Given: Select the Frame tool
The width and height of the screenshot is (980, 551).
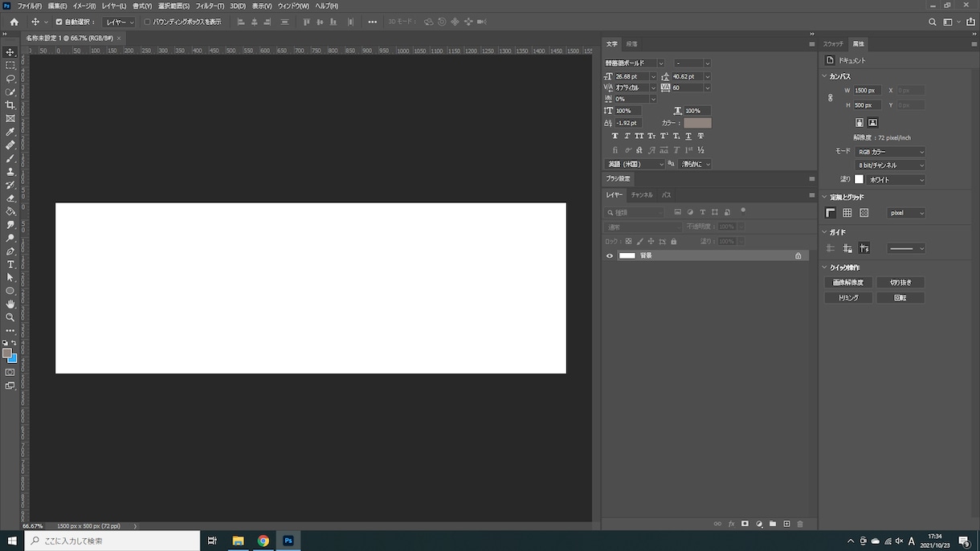Looking at the screenshot, I should tap(10, 119).
